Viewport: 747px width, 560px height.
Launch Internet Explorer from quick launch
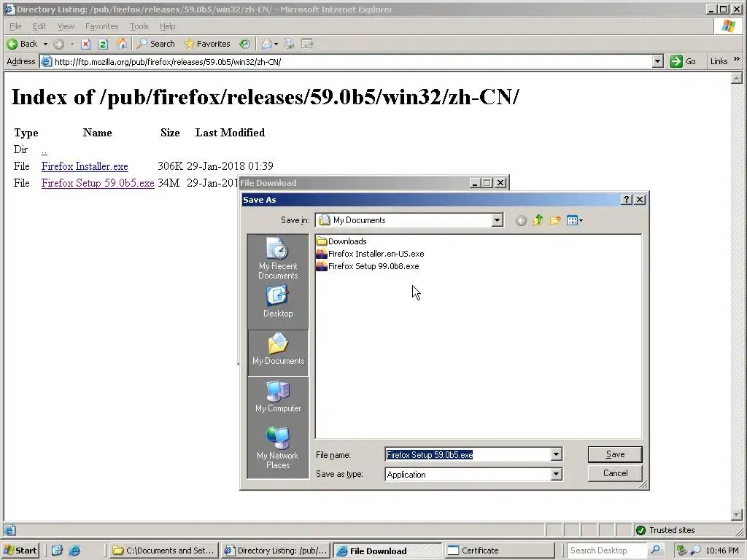pyautogui.click(x=74, y=551)
